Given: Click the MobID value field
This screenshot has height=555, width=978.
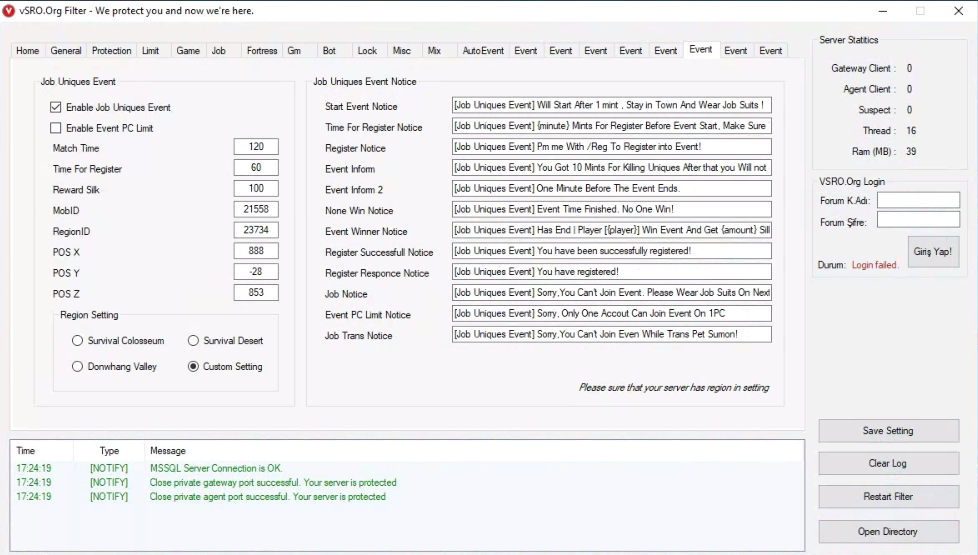Looking at the screenshot, I should 256,209.
